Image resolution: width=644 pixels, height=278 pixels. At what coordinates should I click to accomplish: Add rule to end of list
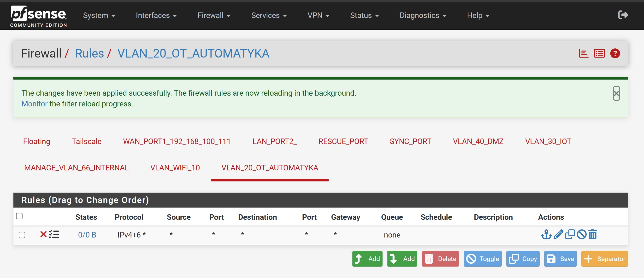(402, 259)
